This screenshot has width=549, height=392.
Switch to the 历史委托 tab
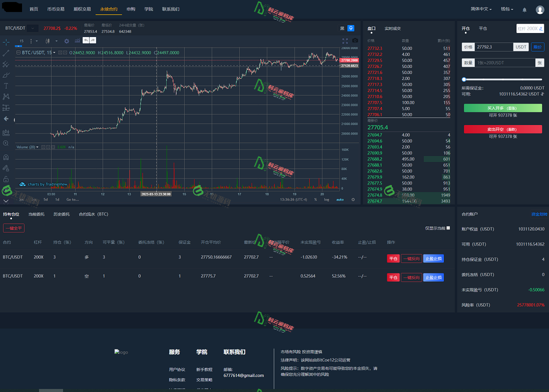coord(62,214)
